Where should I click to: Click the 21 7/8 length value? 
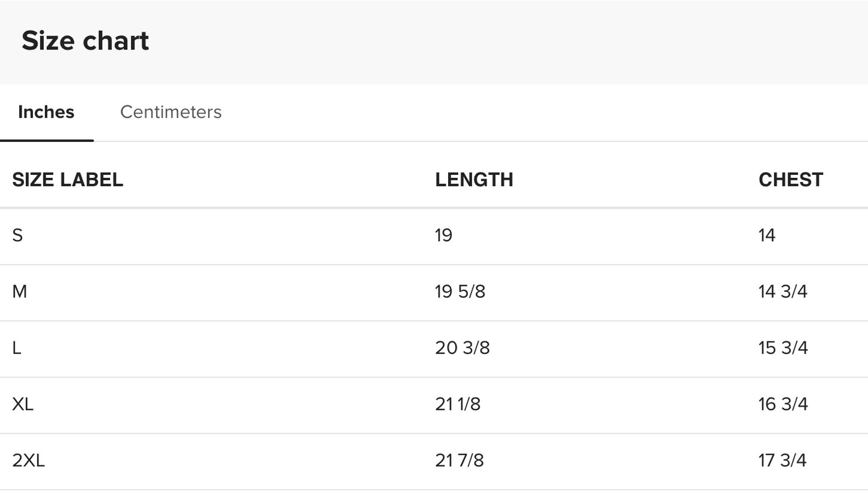tap(459, 460)
